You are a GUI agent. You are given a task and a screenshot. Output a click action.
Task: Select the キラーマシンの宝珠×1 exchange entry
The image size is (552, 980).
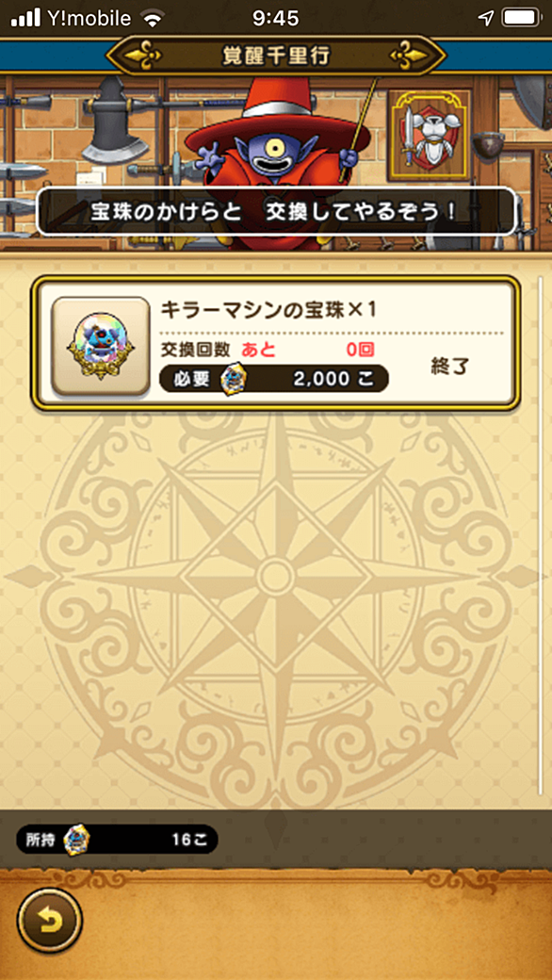tap(276, 343)
